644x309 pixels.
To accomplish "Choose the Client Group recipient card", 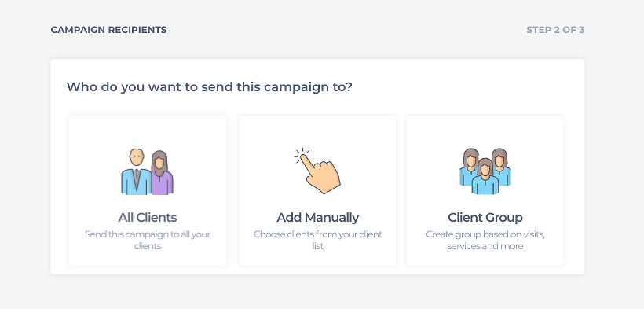I will pyautogui.click(x=485, y=190).
